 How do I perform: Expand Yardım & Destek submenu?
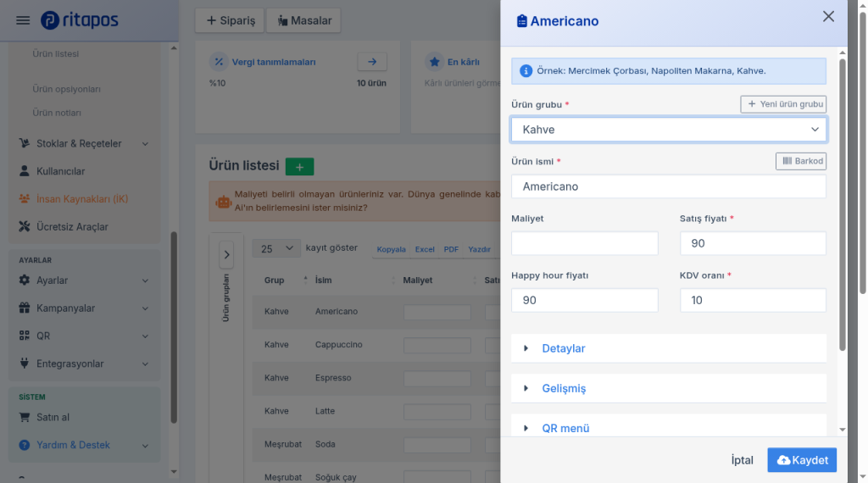pyautogui.click(x=145, y=446)
